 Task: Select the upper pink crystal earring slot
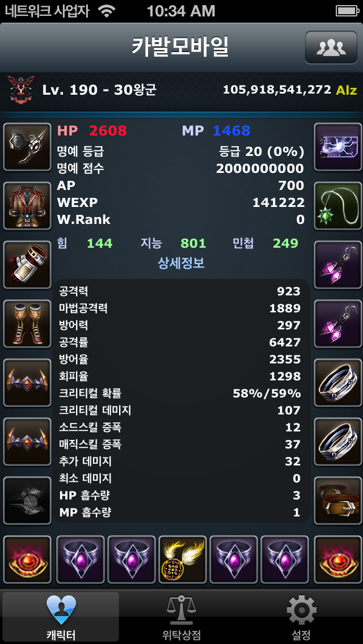point(338,265)
